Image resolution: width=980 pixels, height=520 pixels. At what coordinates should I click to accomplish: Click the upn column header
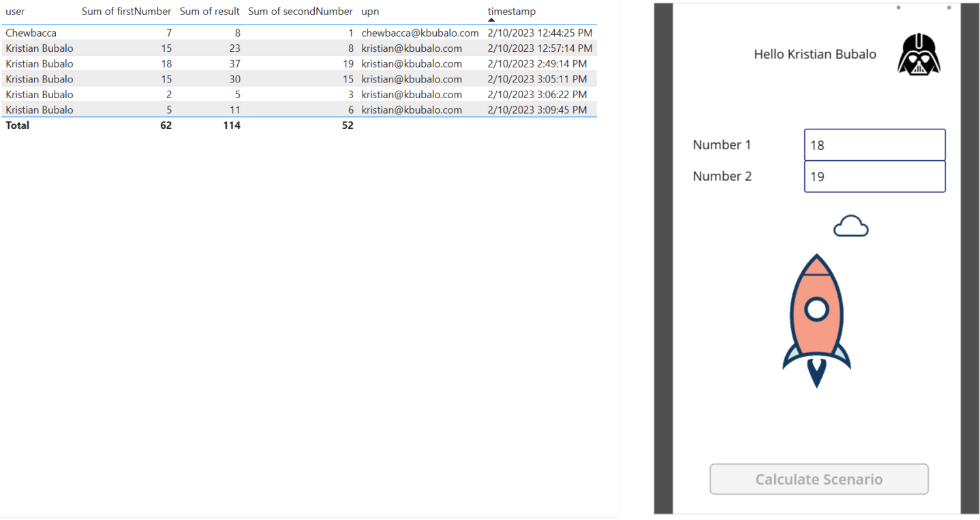(x=370, y=12)
